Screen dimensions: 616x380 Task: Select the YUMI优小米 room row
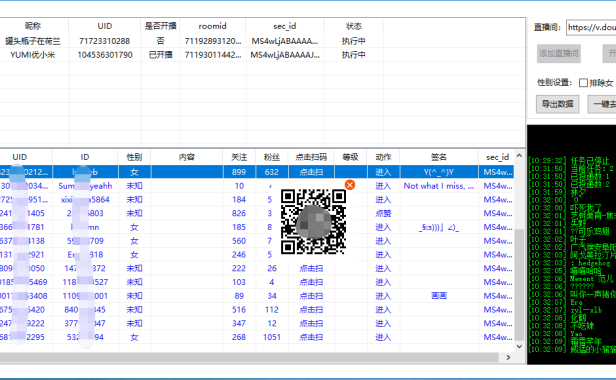click(x=262, y=55)
